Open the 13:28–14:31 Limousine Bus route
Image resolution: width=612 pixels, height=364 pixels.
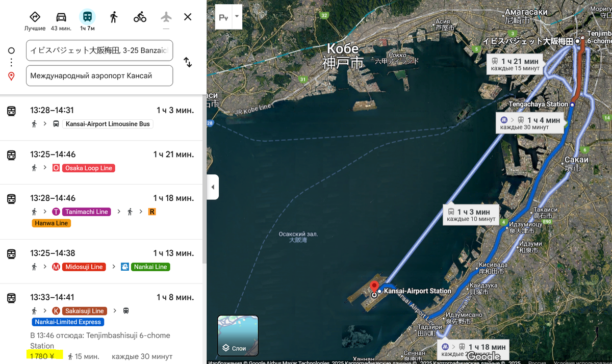pos(101,117)
